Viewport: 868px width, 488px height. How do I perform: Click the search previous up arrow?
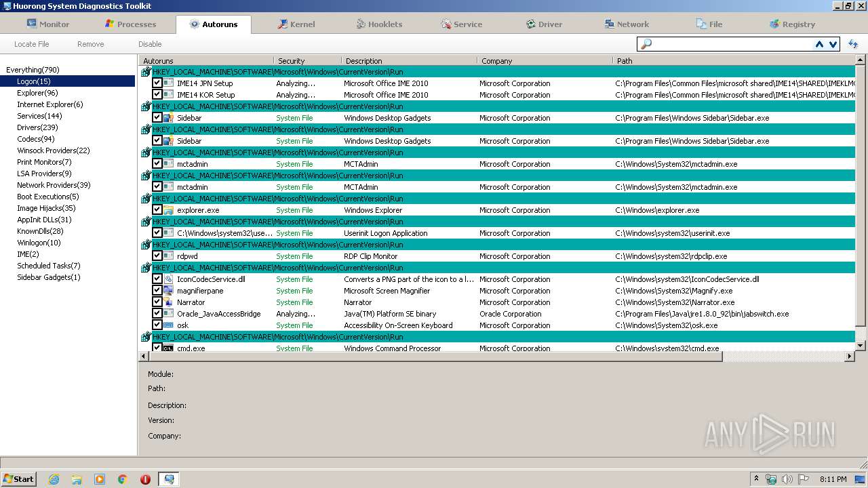point(819,44)
